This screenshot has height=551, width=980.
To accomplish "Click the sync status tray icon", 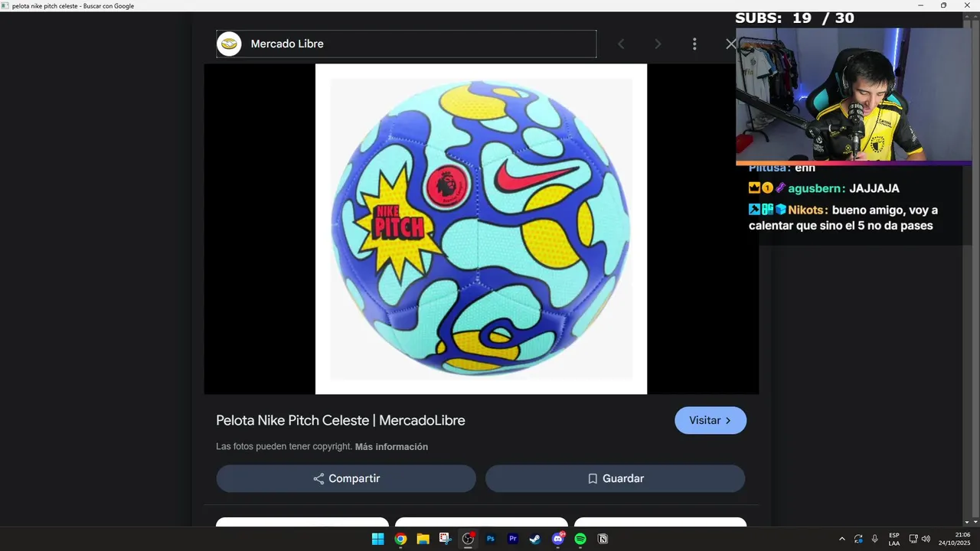I will coord(859,539).
